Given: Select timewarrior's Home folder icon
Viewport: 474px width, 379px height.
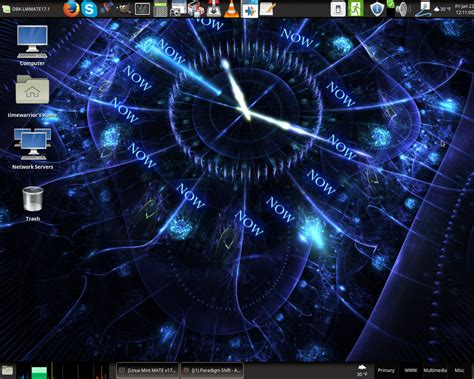Looking at the screenshot, I should 32,97.
